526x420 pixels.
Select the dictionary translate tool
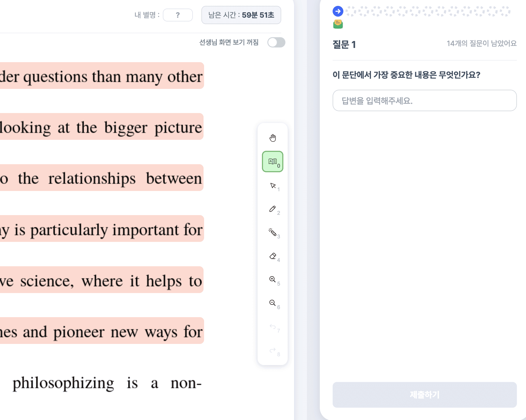[x=272, y=162]
